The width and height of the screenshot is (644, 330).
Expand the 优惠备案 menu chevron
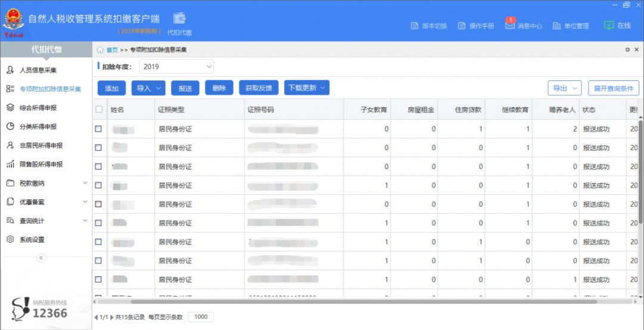[x=85, y=202]
